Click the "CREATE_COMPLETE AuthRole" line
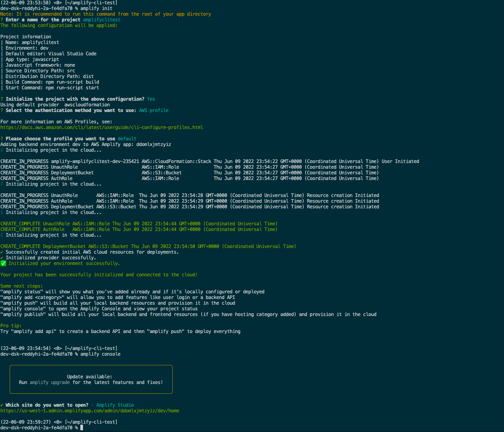This screenshot has width=504, height=432. click(139, 229)
